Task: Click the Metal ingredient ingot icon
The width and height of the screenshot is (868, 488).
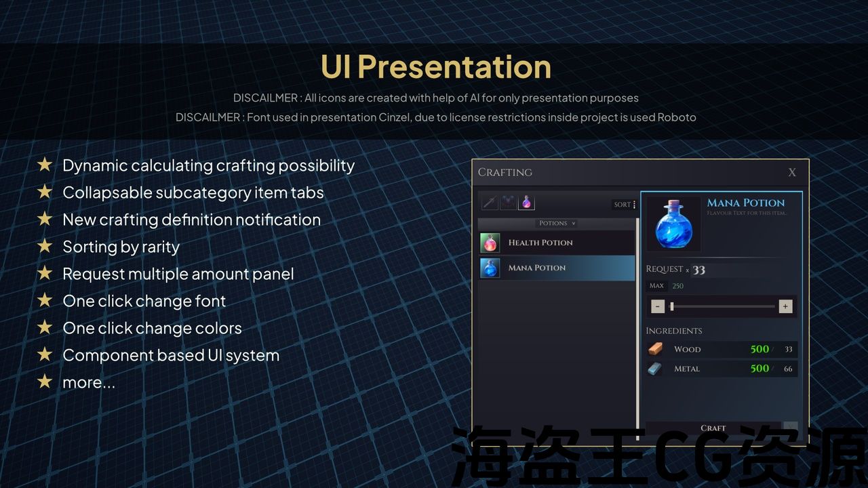Action: pyautogui.click(x=655, y=369)
